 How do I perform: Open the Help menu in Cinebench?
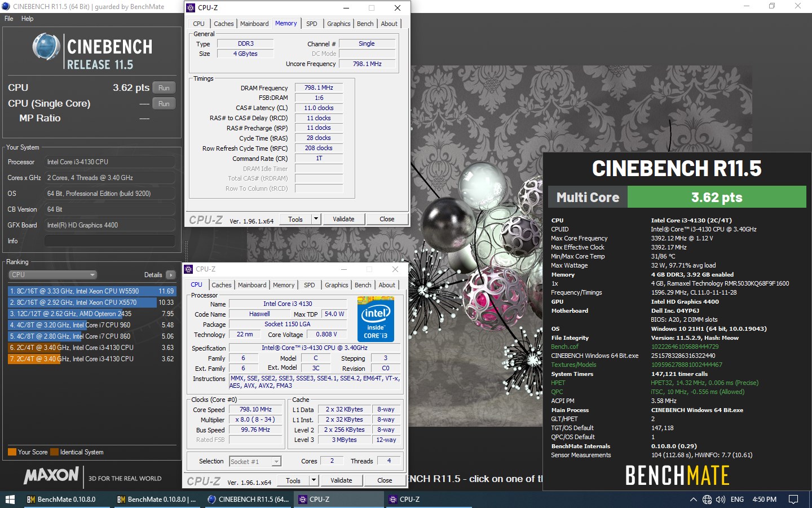pyautogui.click(x=27, y=19)
